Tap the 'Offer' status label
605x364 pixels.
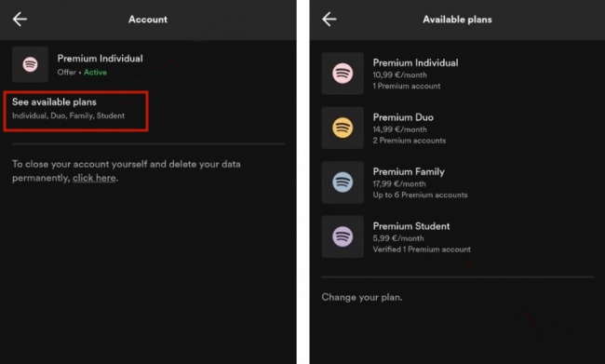pos(67,73)
